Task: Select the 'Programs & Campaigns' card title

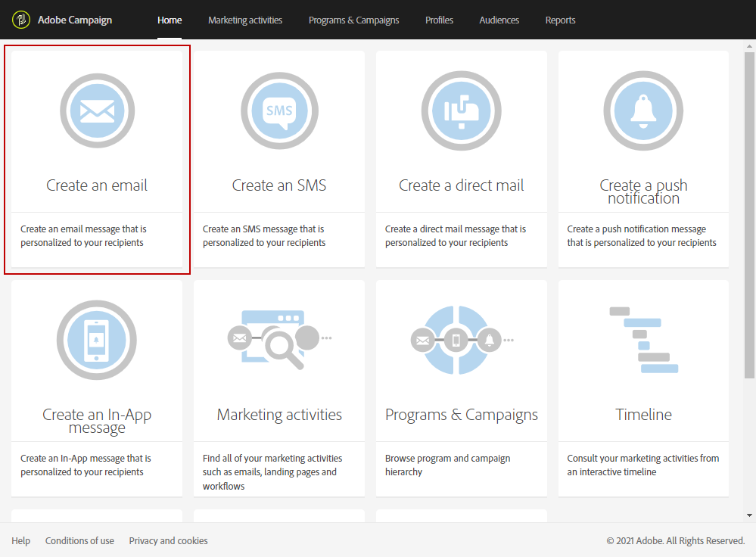Action: tap(462, 415)
